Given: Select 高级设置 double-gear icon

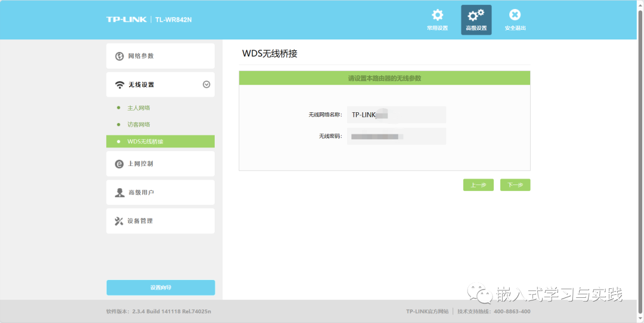Looking at the screenshot, I should (x=476, y=16).
